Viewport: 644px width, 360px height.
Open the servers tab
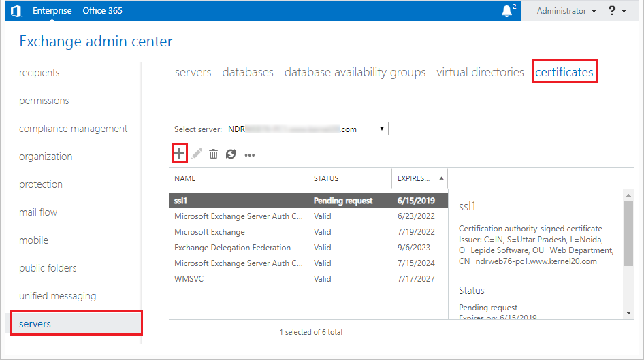193,72
